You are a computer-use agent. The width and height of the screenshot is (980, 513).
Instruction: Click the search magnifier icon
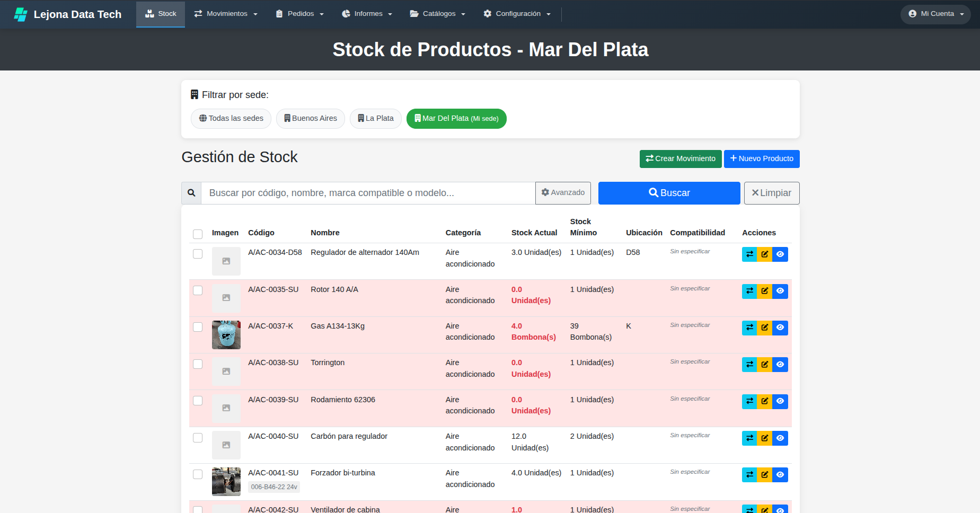pyautogui.click(x=191, y=193)
